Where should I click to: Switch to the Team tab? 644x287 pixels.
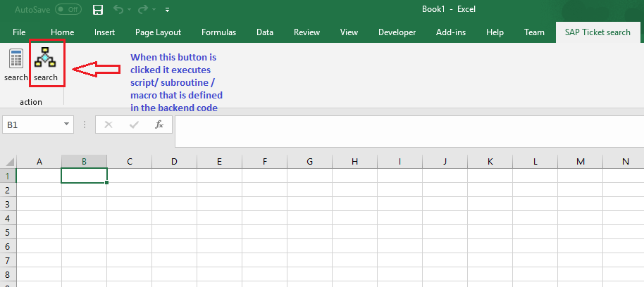tap(534, 32)
